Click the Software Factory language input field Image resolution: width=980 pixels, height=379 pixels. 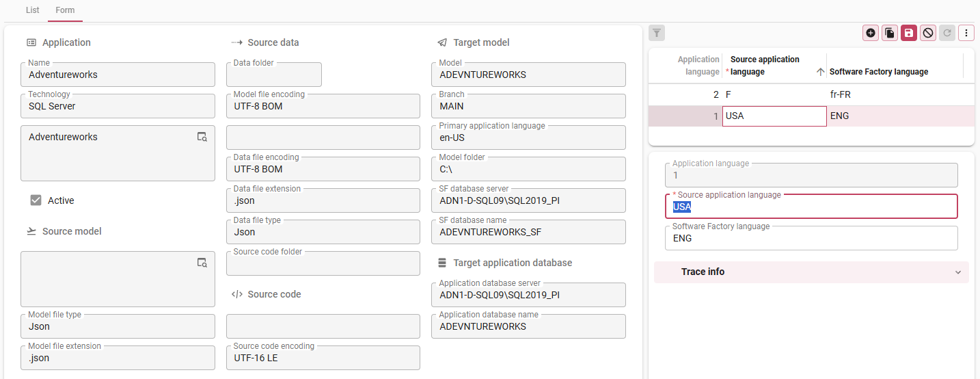811,239
